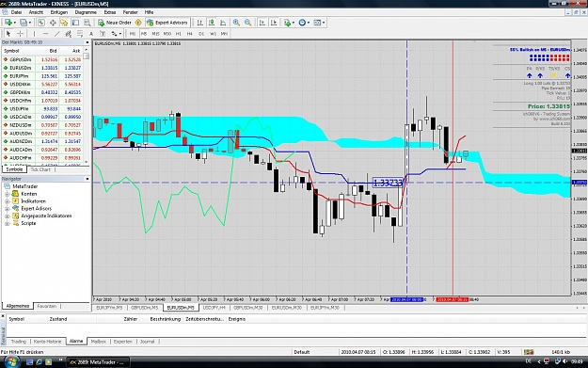Click the blue date marker on time axis
Image resolution: width=588 pixels, height=368 pixels.
click(406, 299)
